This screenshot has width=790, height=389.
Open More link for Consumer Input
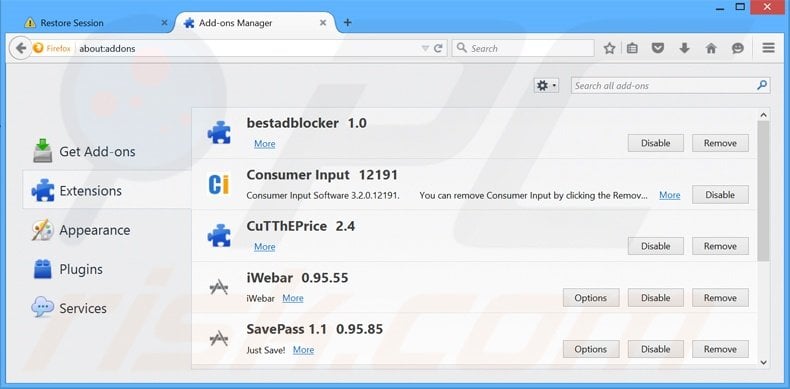[670, 195]
